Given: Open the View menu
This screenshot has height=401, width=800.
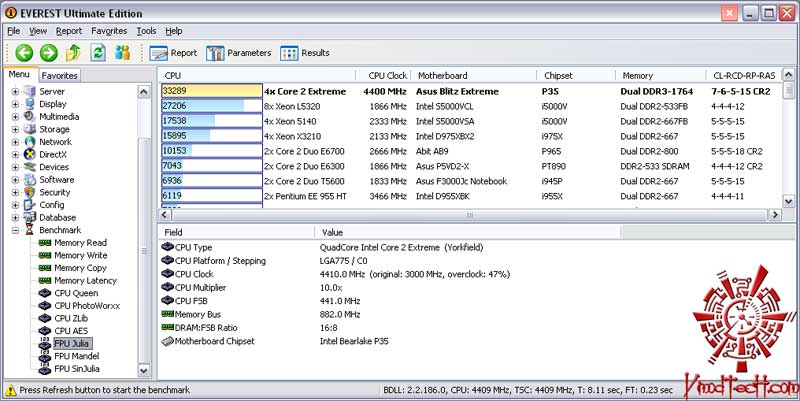Looking at the screenshot, I should coord(38,31).
